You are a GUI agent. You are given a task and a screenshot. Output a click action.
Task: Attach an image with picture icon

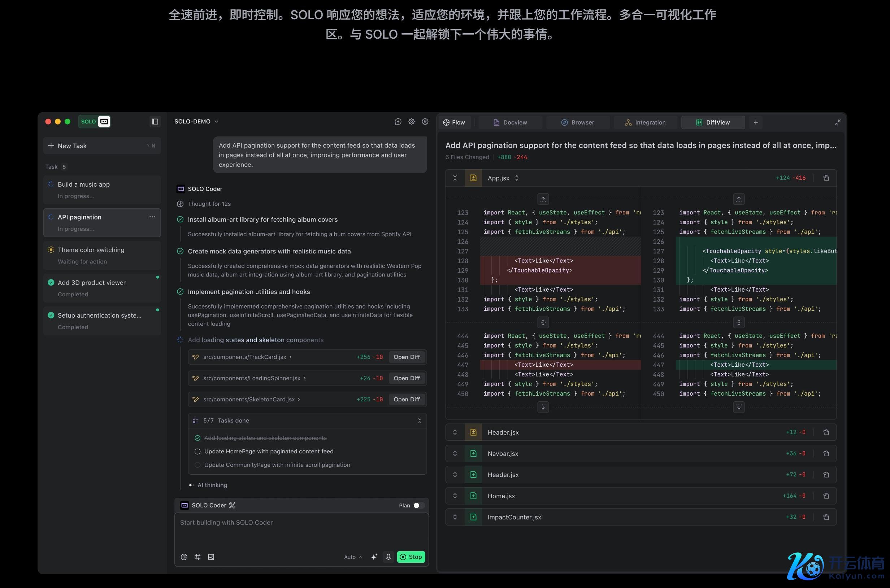(x=211, y=557)
